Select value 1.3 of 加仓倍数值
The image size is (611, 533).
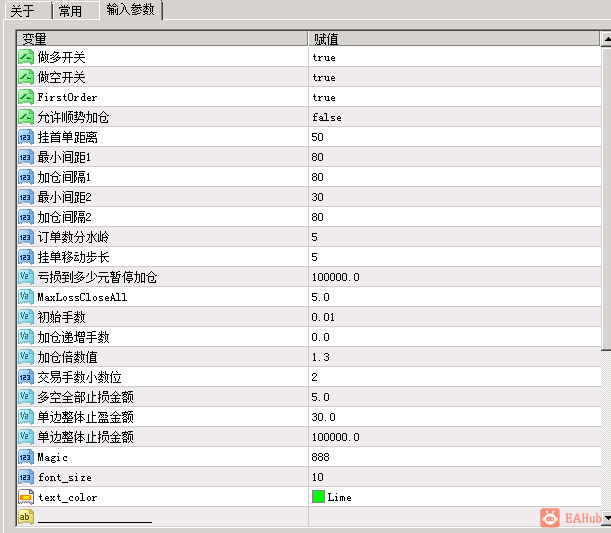pos(320,357)
